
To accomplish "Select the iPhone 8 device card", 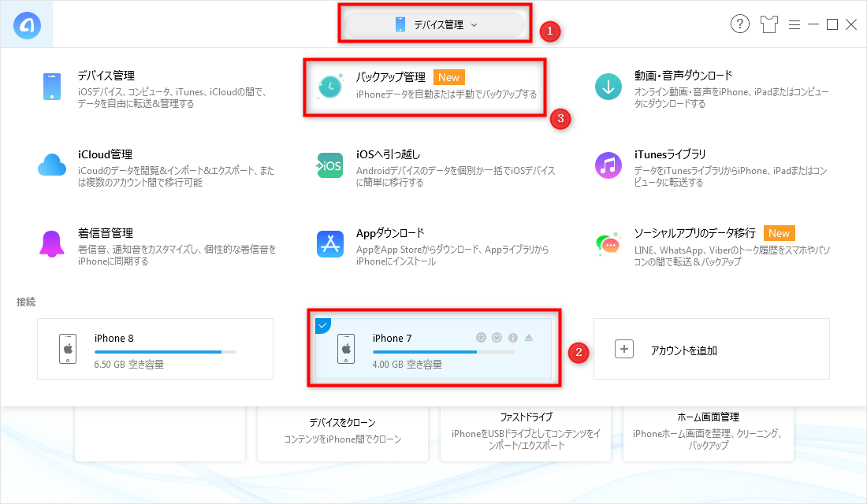I will (x=155, y=349).
